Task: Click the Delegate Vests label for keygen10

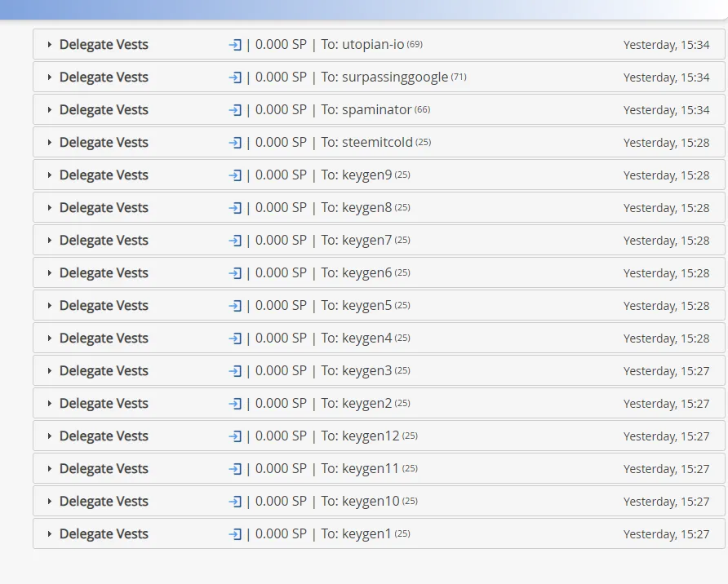Action: tap(104, 502)
